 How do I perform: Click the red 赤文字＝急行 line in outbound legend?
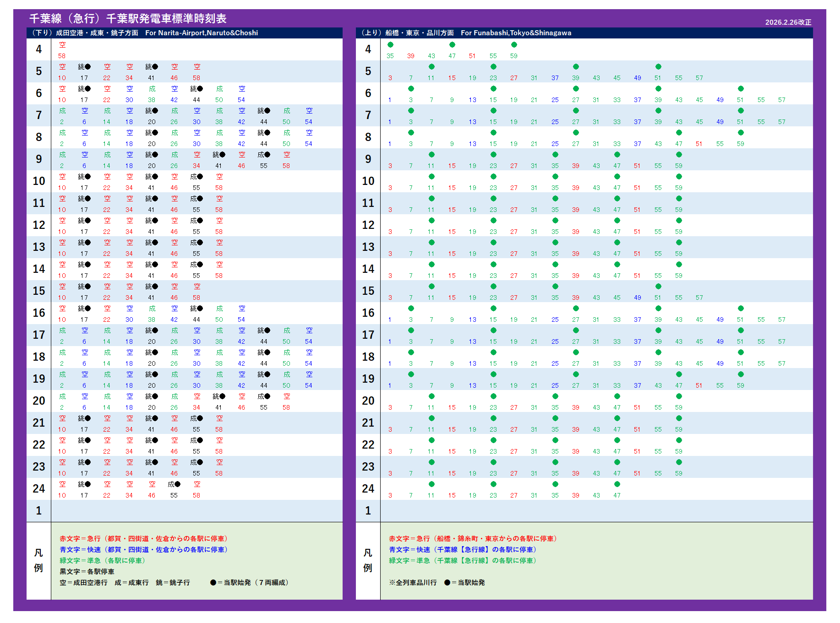(143, 539)
